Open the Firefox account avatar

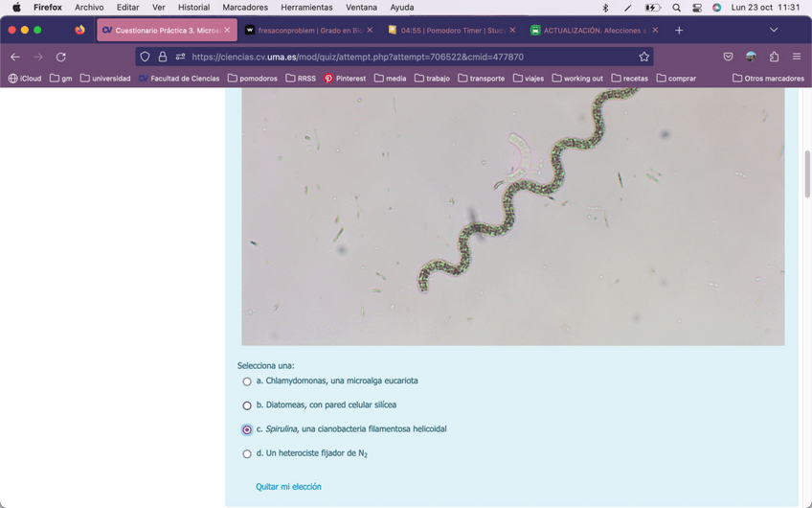pos(751,57)
